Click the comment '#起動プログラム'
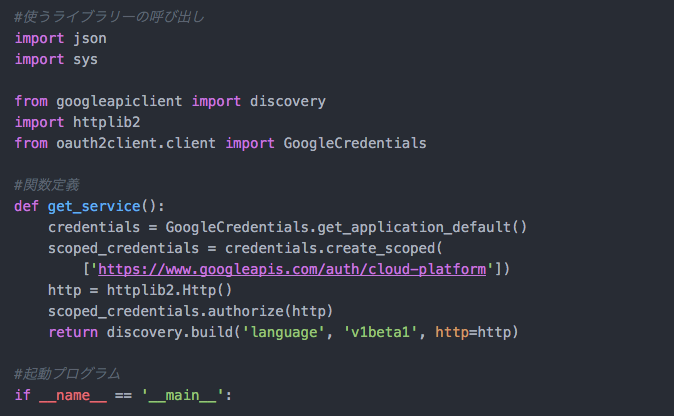Viewport: 674px width, 416px height. [x=67, y=374]
